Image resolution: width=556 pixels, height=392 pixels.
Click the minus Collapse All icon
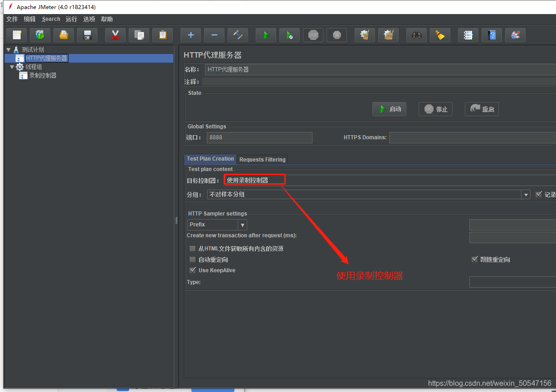click(215, 35)
